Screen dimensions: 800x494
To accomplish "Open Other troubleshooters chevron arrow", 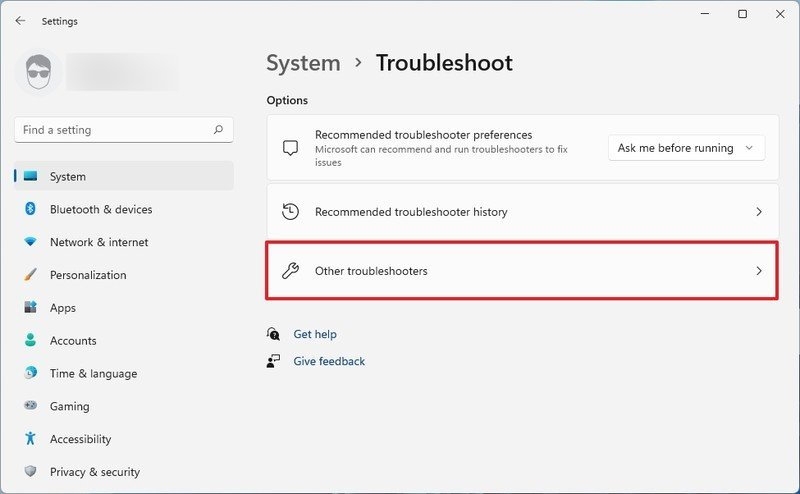I will click(x=759, y=270).
